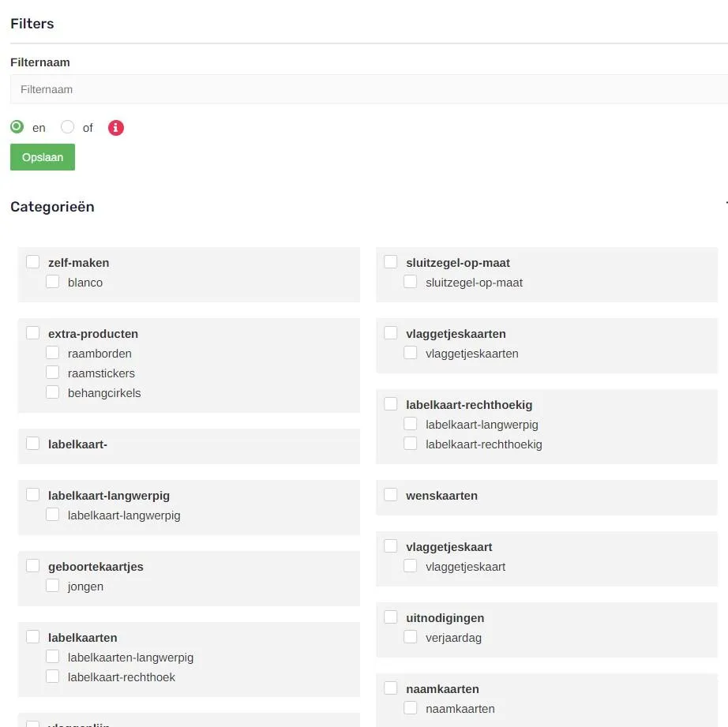Click the Opslaan button
Viewport: 728px width, 727px height.
(42, 157)
